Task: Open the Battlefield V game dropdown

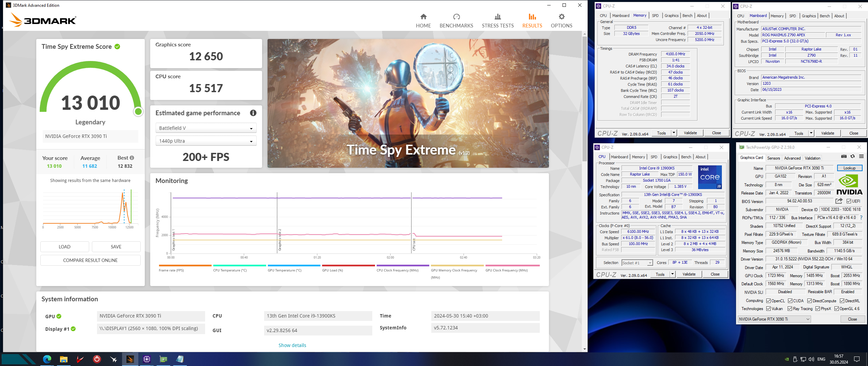Action: (x=206, y=128)
